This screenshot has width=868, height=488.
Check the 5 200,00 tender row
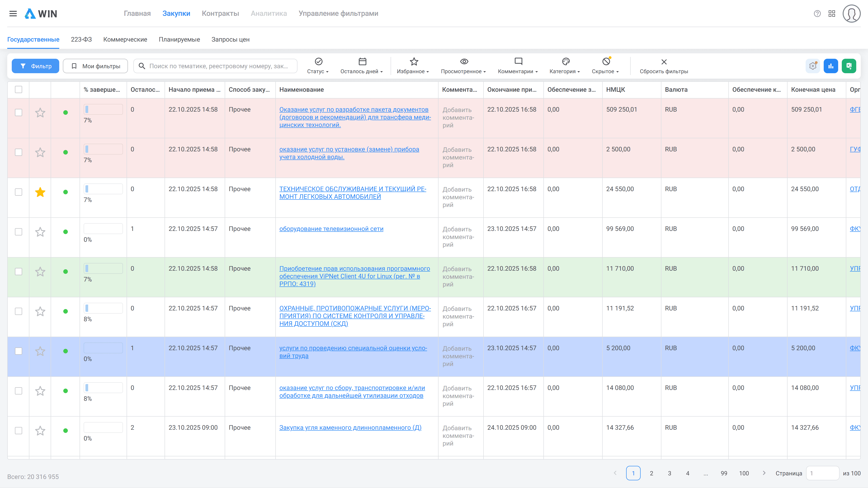pyautogui.click(x=19, y=351)
